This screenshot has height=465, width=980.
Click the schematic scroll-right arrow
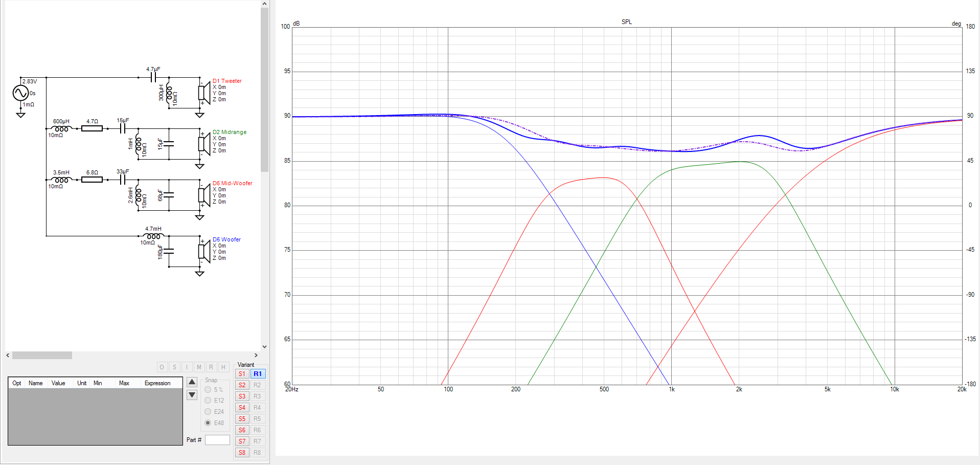(256, 355)
